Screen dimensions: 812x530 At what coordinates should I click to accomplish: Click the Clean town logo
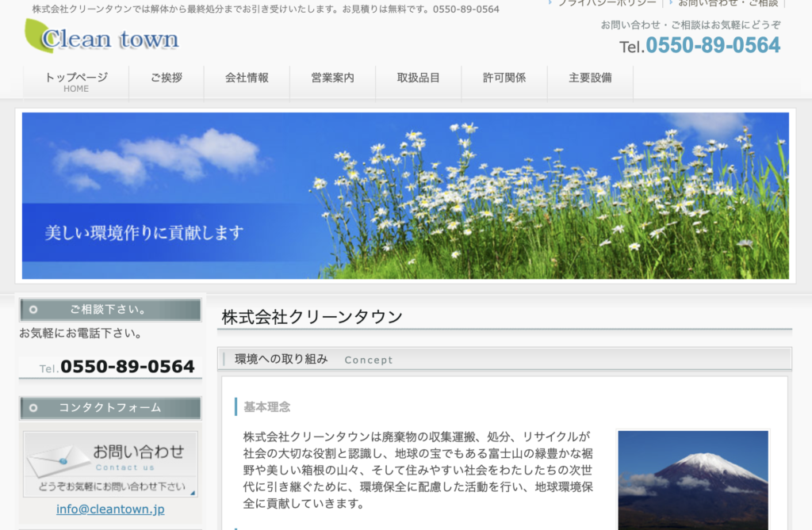102,36
